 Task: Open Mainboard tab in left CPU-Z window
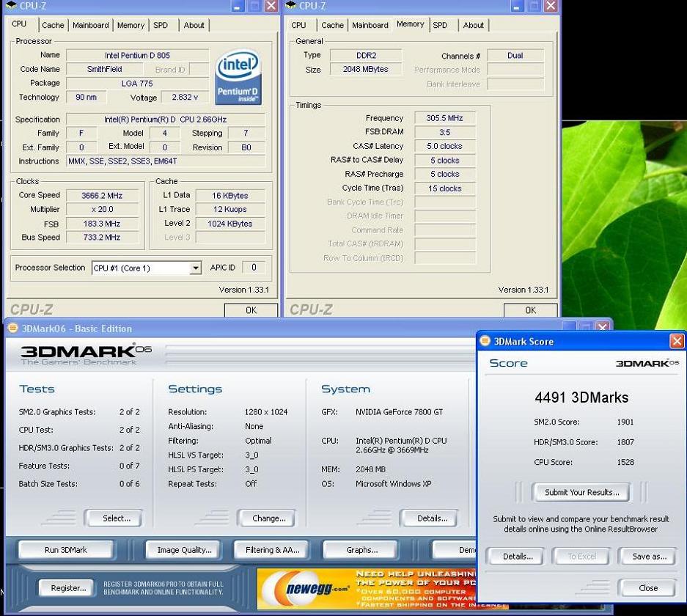coord(91,26)
